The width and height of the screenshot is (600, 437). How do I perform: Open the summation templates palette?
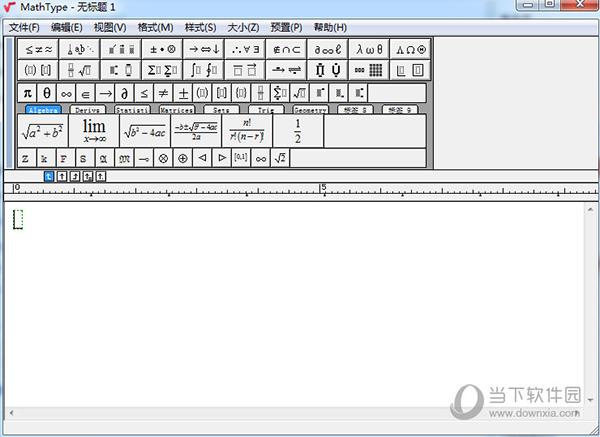tap(162, 69)
